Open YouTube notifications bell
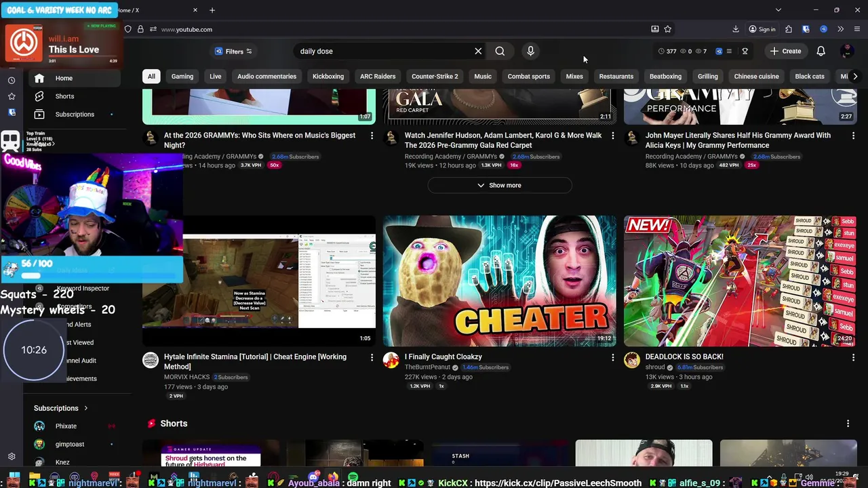 (x=821, y=51)
